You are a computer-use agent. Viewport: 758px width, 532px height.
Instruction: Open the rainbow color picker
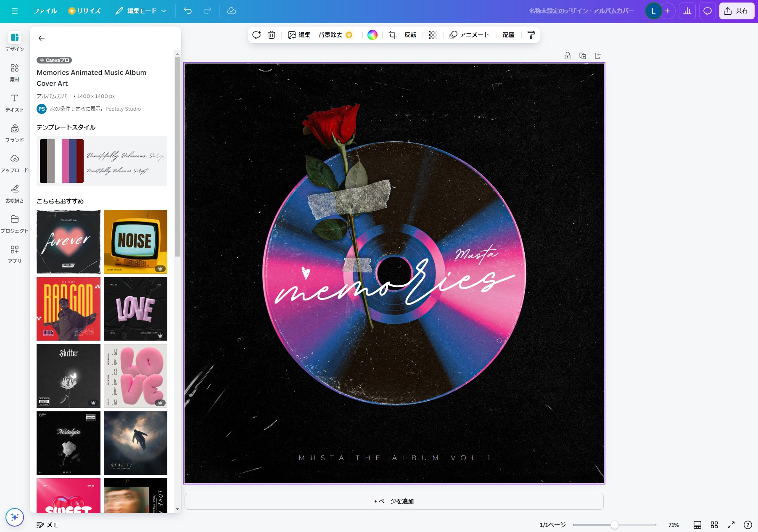372,35
